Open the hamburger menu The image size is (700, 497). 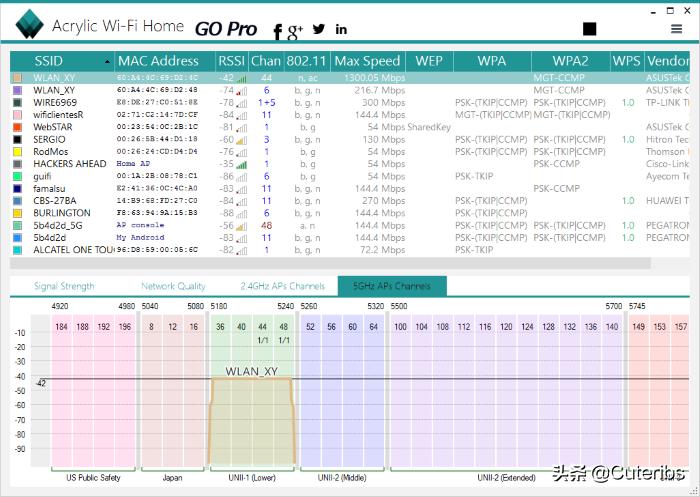(x=677, y=30)
